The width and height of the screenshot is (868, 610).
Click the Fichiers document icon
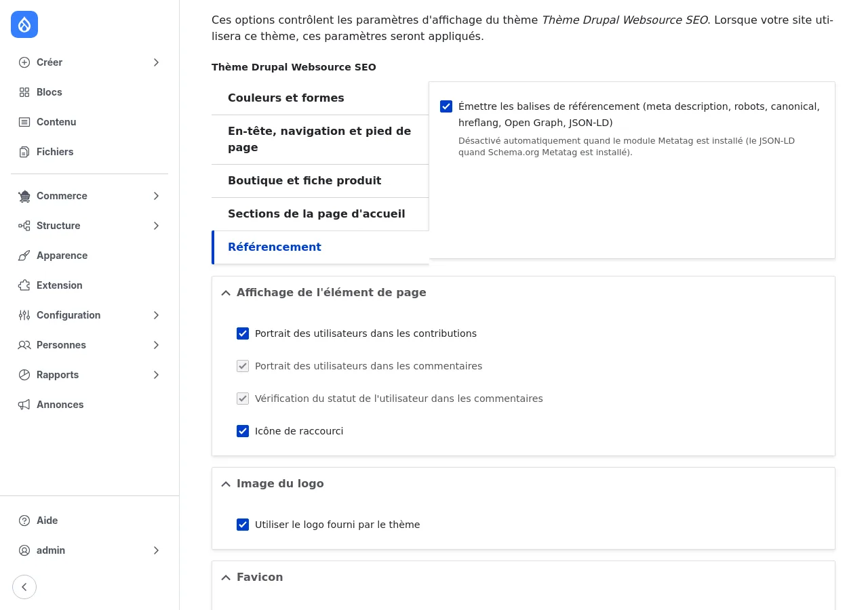click(x=24, y=152)
